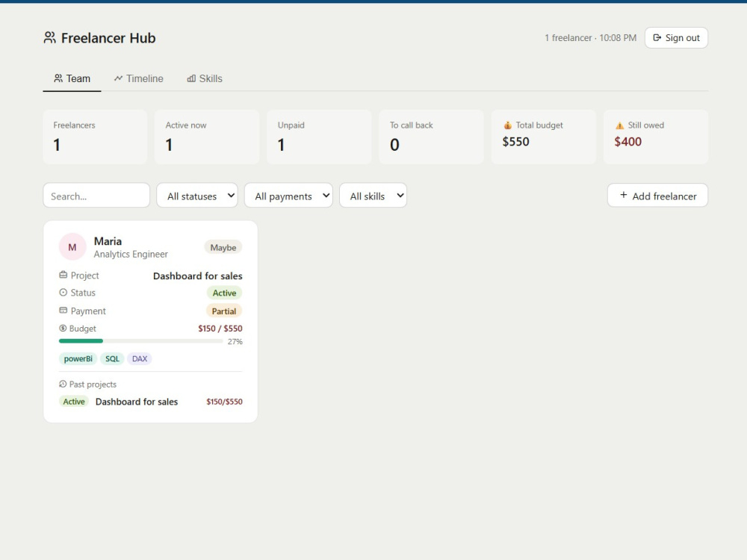Click the project name Dashboard for sales
Viewport: 747px width, 560px height.
[198, 276]
